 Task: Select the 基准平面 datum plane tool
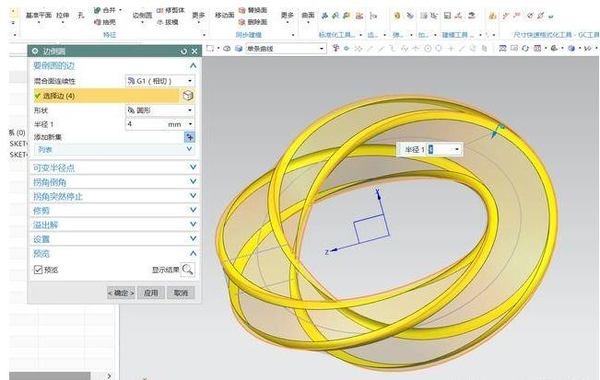38,15
